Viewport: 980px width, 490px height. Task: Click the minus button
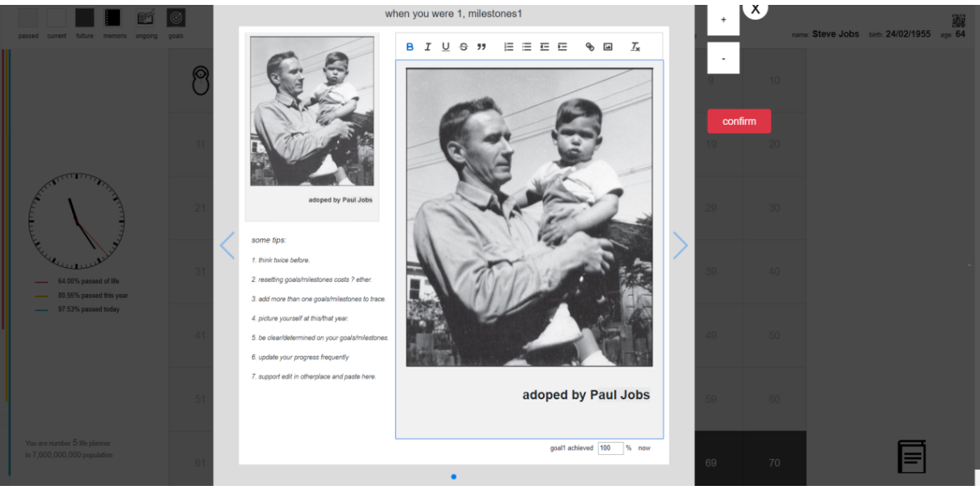(724, 59)
